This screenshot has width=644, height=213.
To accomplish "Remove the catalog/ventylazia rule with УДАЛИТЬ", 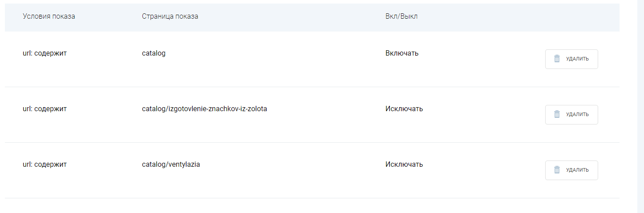I will pyautogui.click(x=571, y=170).
